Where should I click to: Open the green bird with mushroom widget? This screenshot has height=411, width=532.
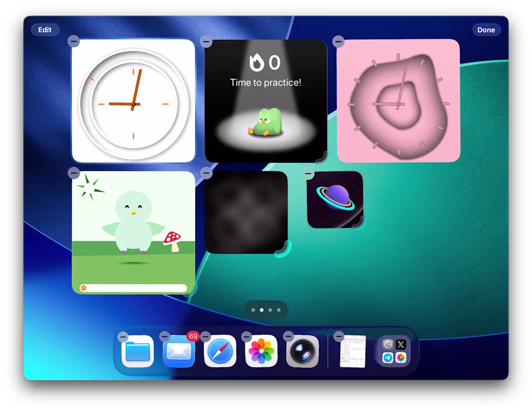pos(133,233)
